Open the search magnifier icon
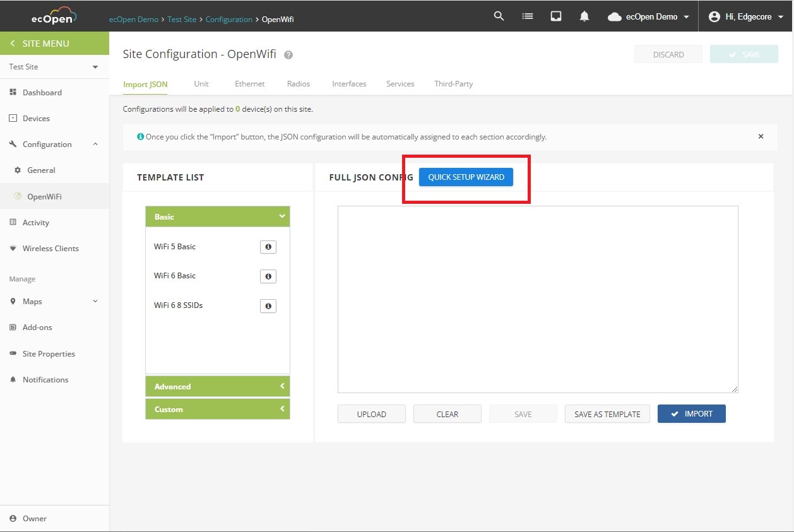Screen dimensions: 794x532 tap(499, 16)
